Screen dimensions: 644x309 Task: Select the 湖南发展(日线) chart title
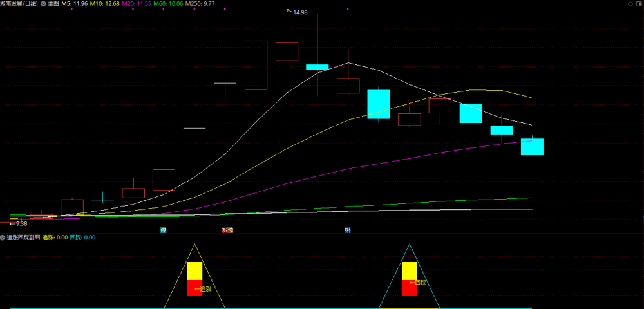pos(19,4)
